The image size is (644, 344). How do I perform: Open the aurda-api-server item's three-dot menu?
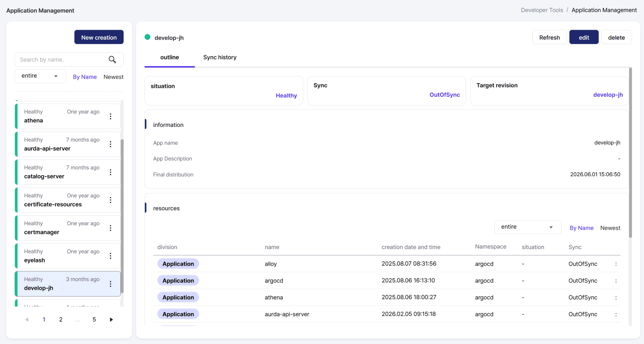[110, 144]
